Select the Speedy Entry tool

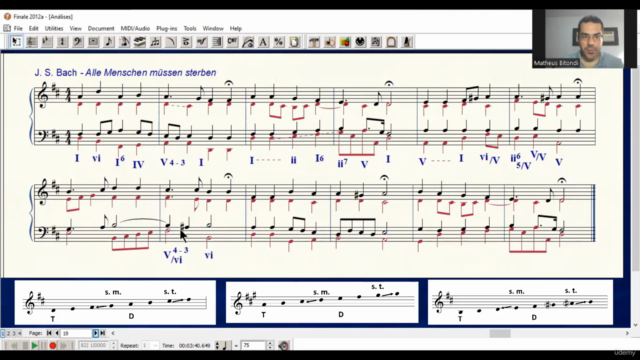pyautogui.click(x=124, y=42)
